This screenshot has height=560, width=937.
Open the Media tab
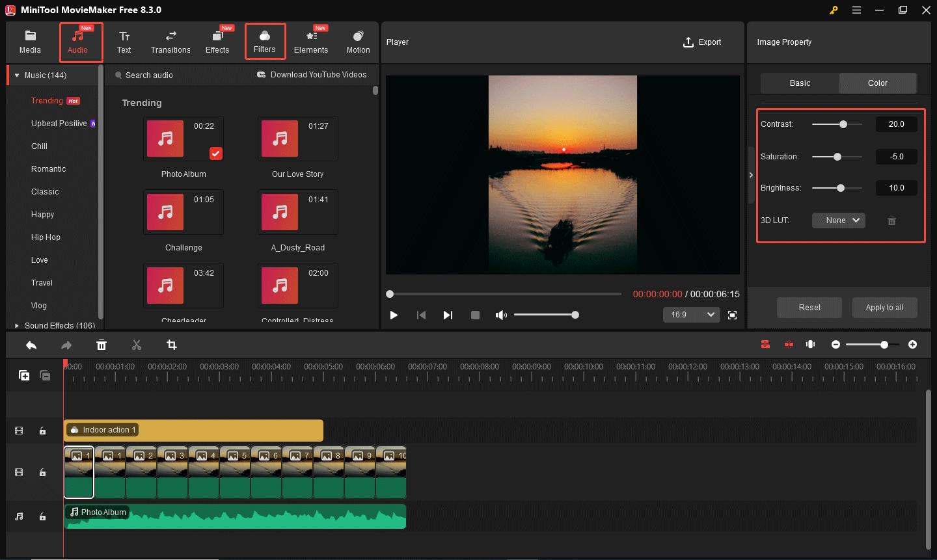[x=30, y=42]
